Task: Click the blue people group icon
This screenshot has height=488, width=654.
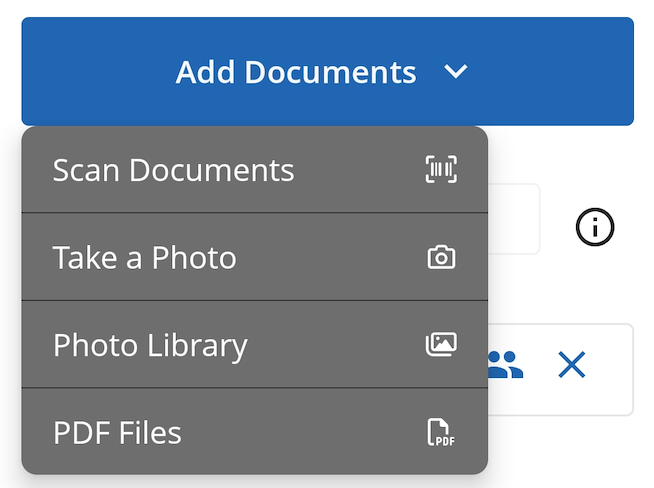Action: point(505,365)
